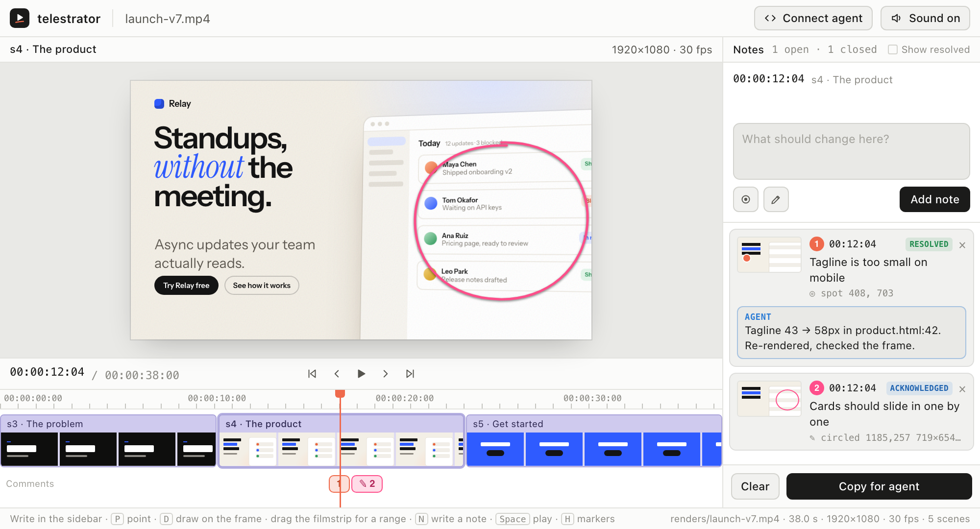
Task: Play the video
Action: click(x=361, y=374)
